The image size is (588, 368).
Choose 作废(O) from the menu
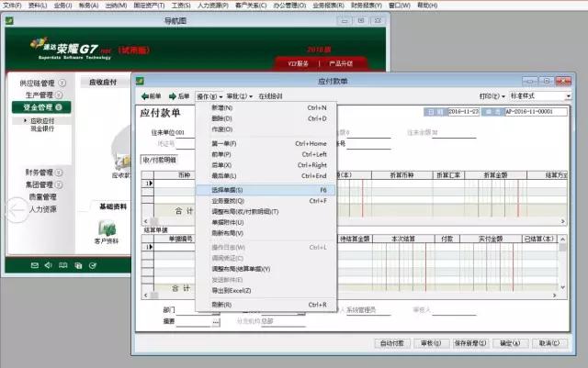pos(266,129)
